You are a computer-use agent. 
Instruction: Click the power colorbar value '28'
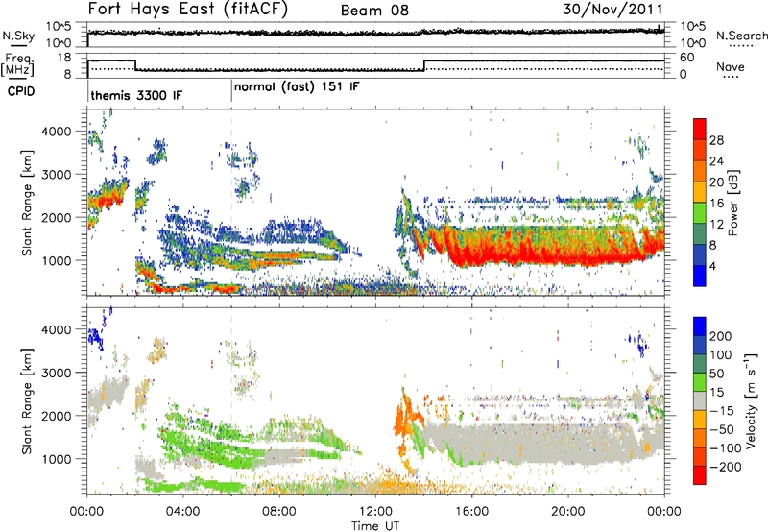tap(716, 140)
